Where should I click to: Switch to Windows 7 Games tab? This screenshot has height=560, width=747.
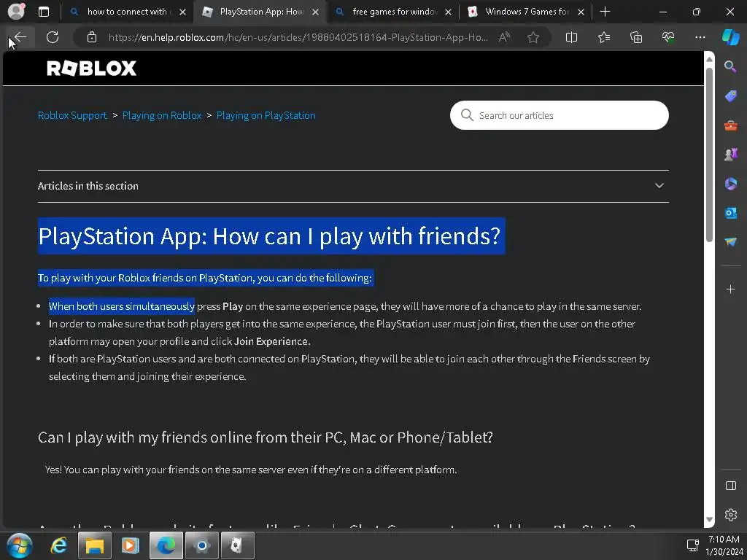pos(526,12)
